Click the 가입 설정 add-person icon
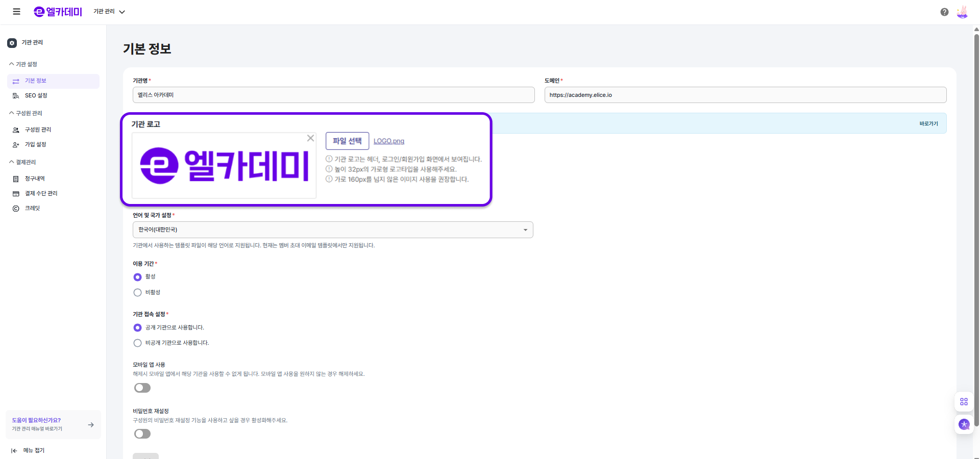Screen dimensions: 980x459 pyautogui.click(x=16, y=145)
